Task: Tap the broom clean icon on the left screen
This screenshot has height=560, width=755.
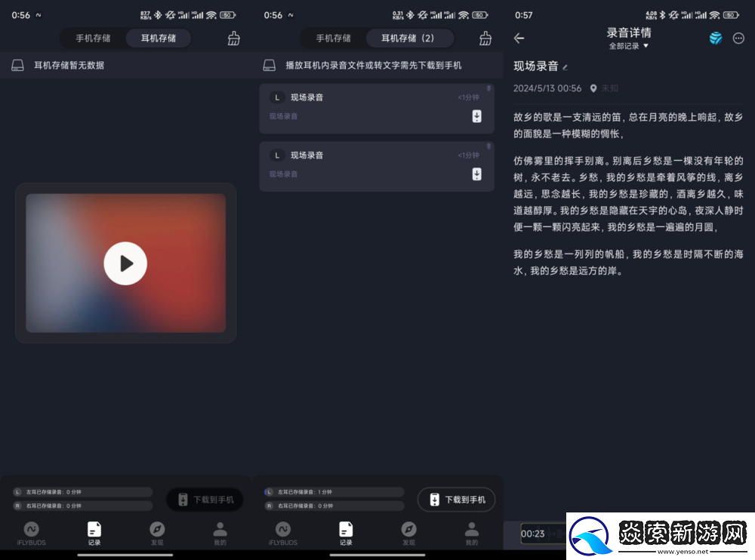Action: coord(234,38)
